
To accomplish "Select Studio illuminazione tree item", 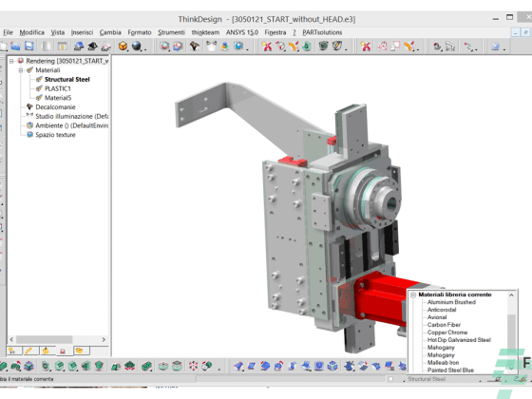I will tap(71, 116).
